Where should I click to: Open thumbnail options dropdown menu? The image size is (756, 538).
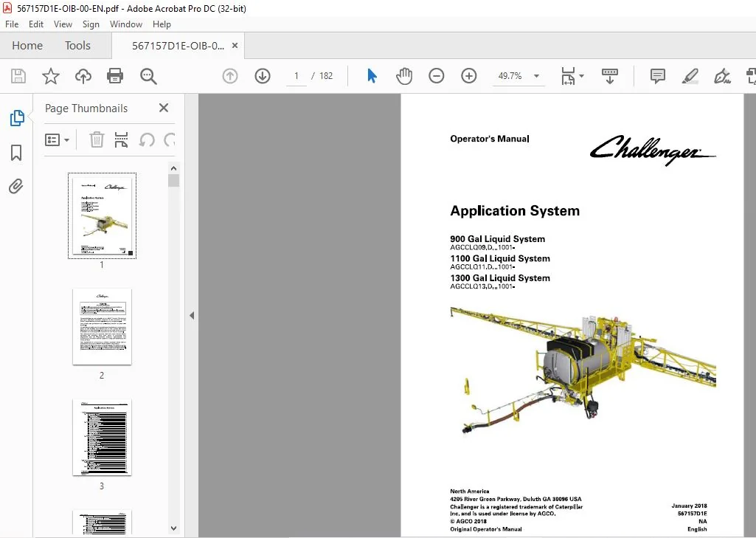[x=57, y=140]
